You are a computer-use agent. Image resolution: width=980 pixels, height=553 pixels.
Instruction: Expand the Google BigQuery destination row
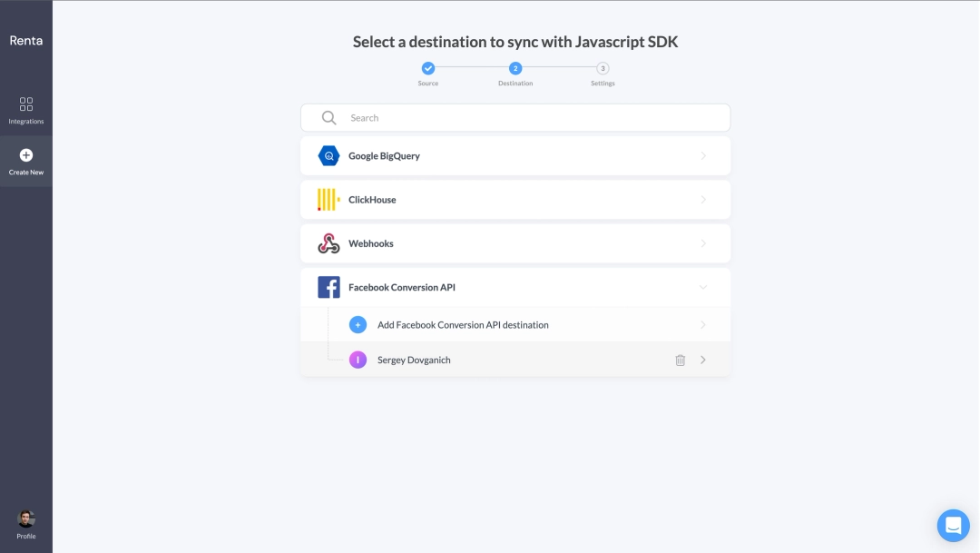tap(703, 155)
